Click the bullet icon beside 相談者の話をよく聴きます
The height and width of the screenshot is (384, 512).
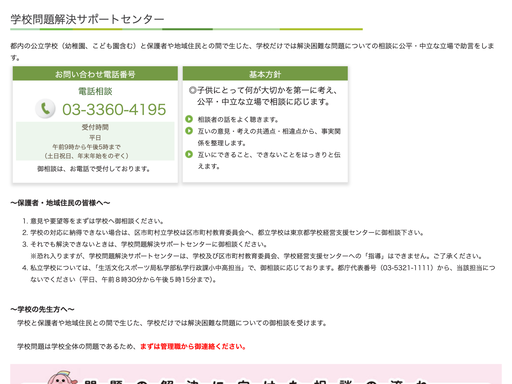point(189,119)
